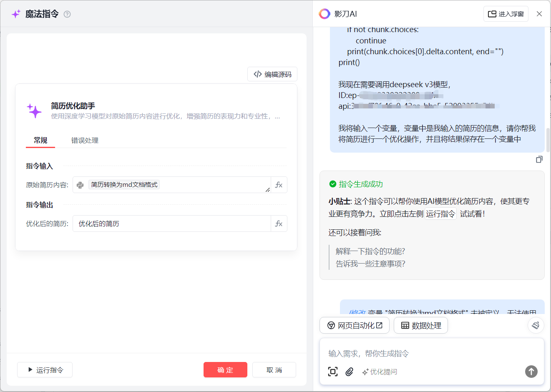Click the 优化后的简历 output input field

pyautogui.click(x=172, y=224)
